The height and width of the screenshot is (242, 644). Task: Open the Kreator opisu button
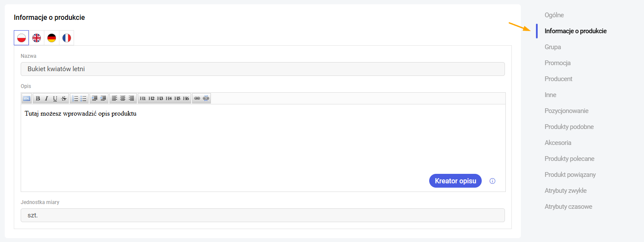455,181
